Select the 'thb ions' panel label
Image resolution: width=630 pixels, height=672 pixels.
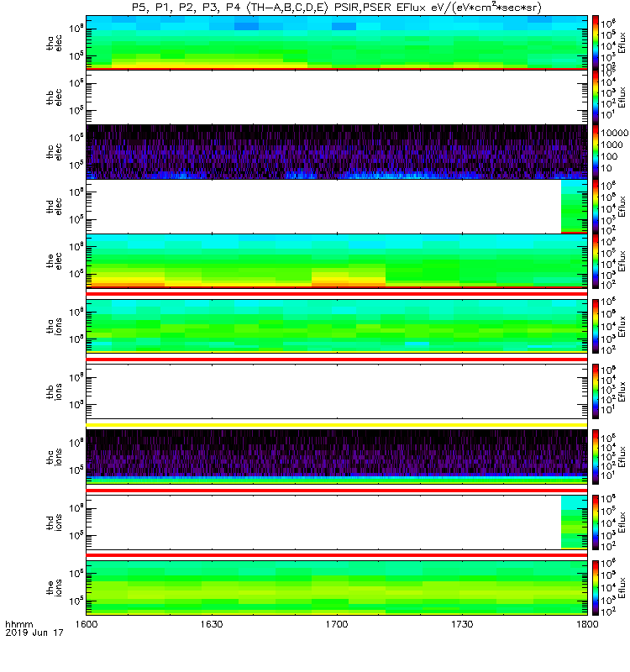pos(55,391)
